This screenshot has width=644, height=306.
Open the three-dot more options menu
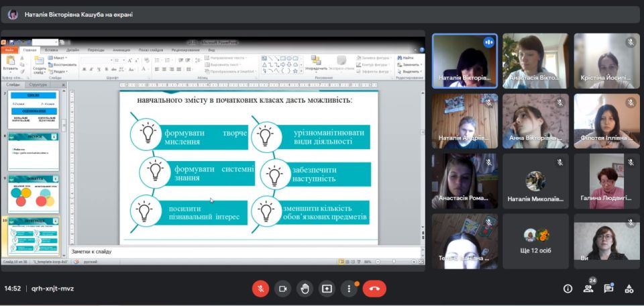pos(349,289)
